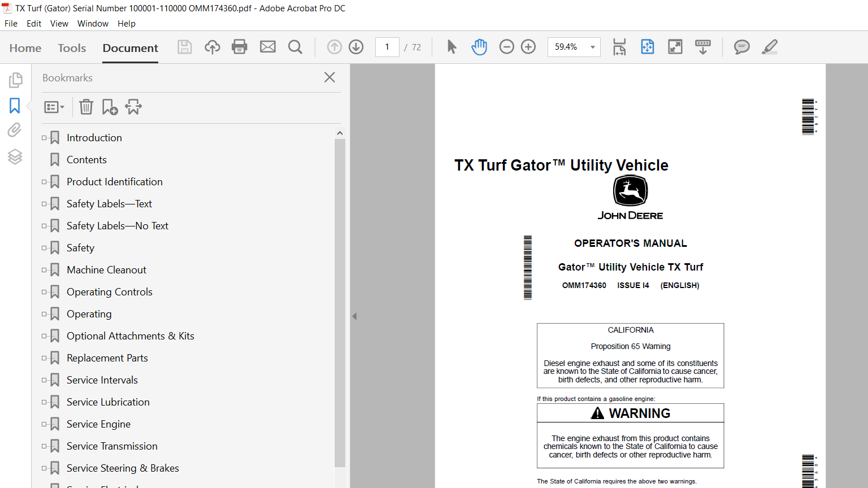The width and height of the screenshot is (868, 488).
Task: Select the Document tab
Action: (131, 48)
